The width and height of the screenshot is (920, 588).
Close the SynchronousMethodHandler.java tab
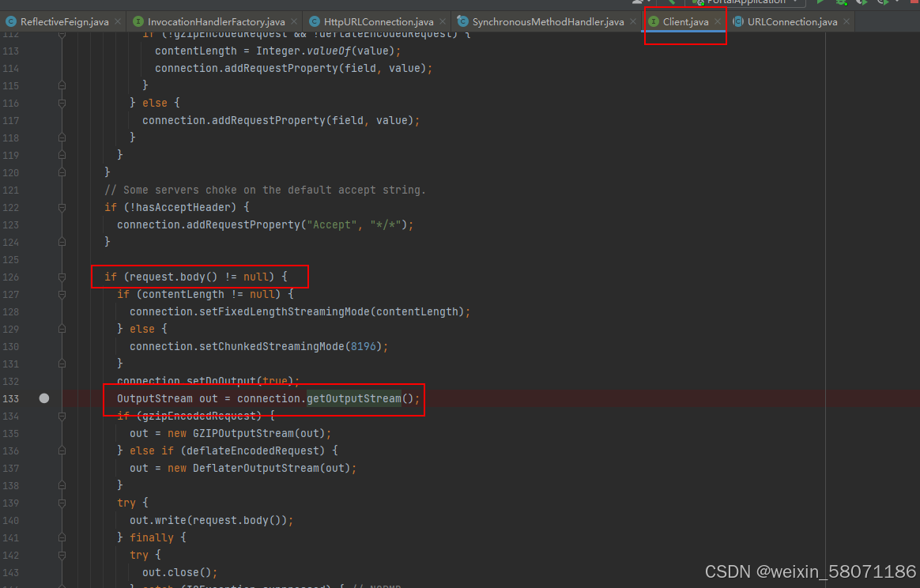click(632, 21)
